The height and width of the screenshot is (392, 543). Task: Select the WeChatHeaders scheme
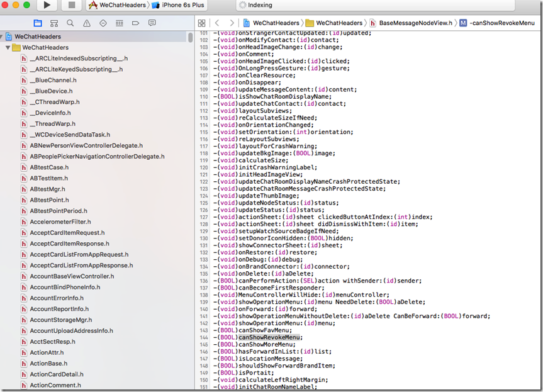point(118,5)
